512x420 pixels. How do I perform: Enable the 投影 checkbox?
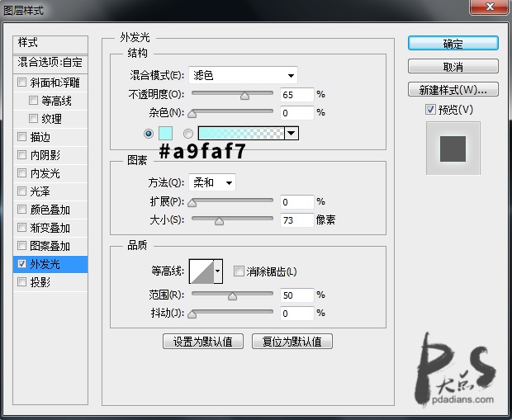click(x=21, y=281)
